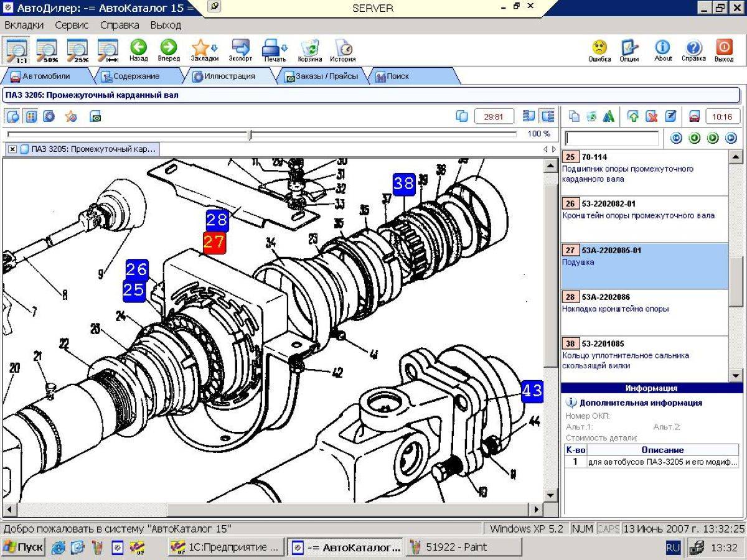
Task: Click the red Выход toolbar icon
Action: coord(724,50)
